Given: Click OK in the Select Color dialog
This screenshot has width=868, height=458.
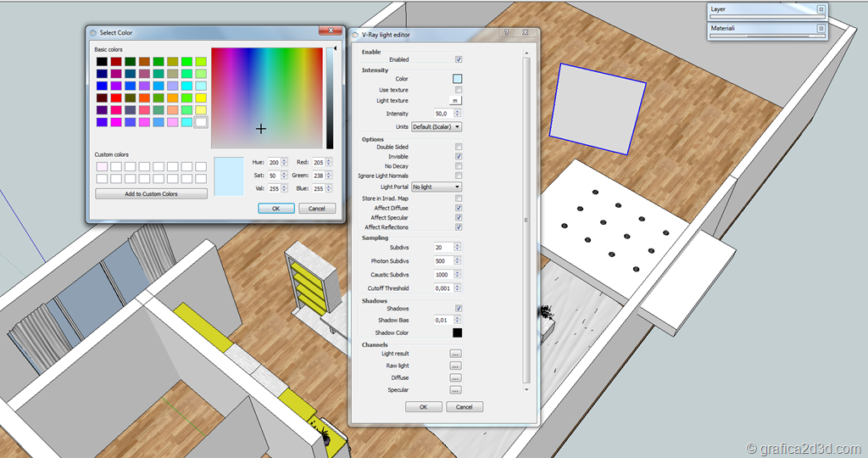Looking at the screenshot, I should point(276,209).
